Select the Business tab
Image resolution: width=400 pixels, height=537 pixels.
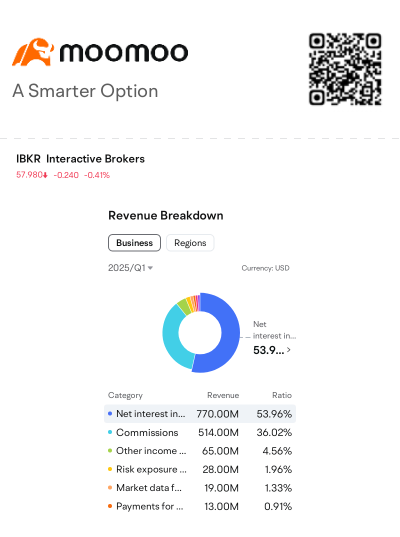pos(134,243)
